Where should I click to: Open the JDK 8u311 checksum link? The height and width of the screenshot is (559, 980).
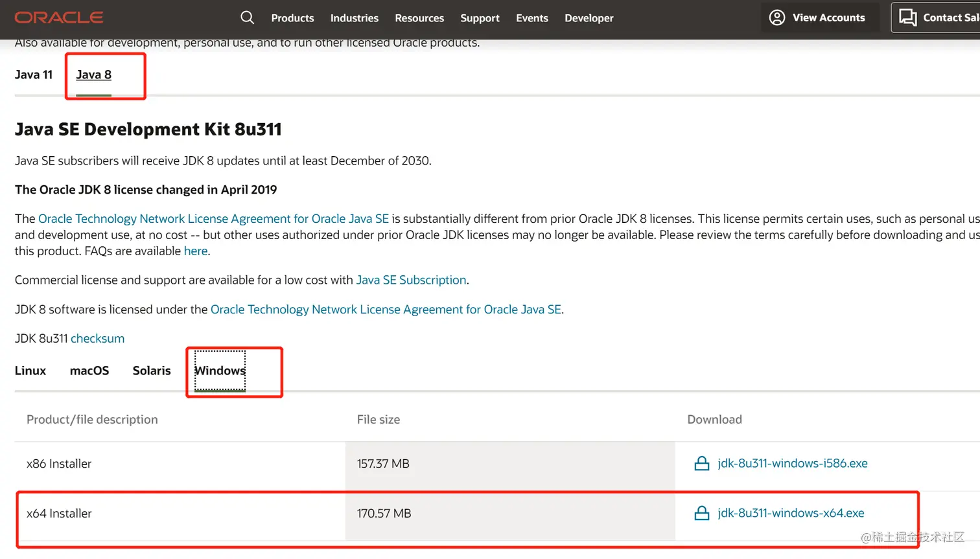click(97, 338)
